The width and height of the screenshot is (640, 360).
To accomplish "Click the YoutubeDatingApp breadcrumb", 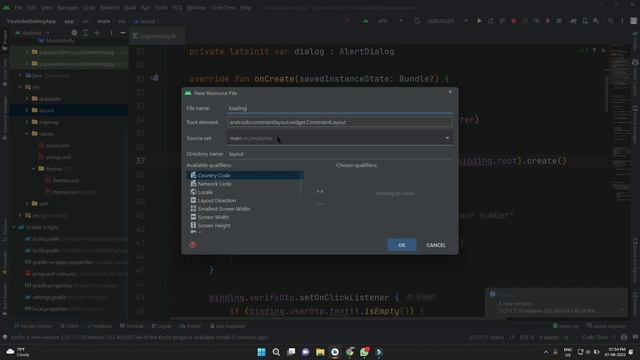I will (31, 21).
